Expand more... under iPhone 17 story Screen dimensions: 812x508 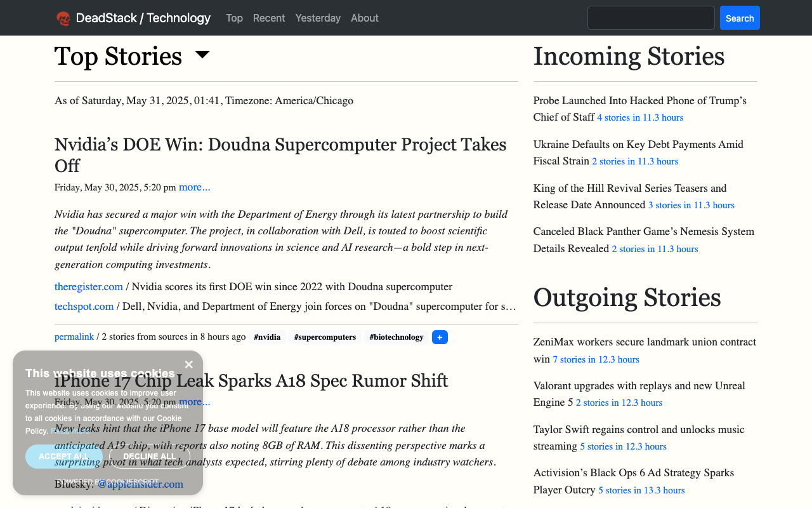(194, 401)
